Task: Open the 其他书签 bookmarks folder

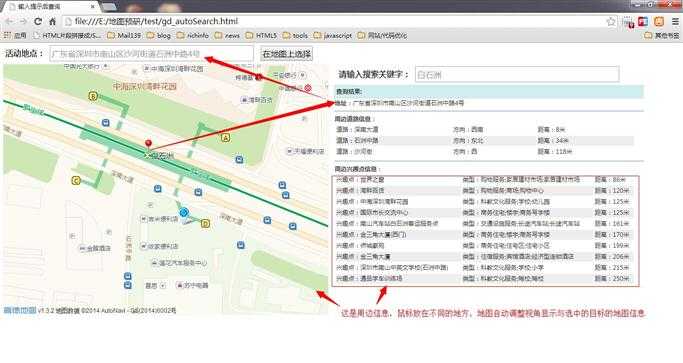Action: (x=662, y=35)
